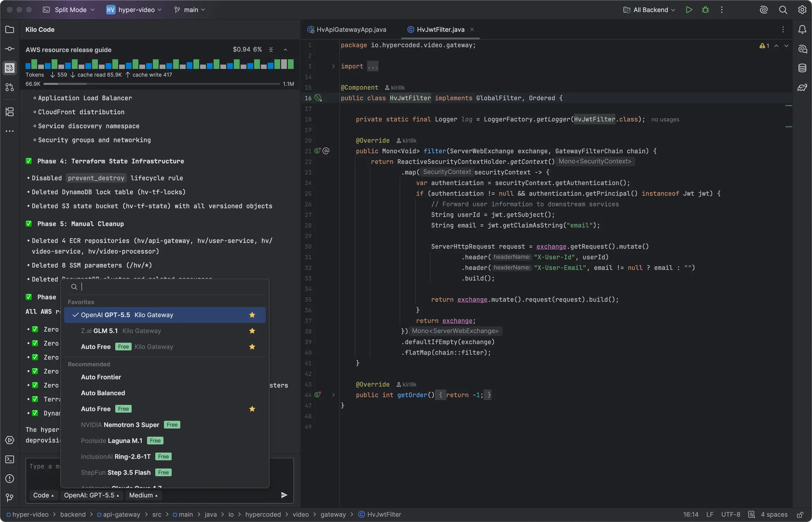
Task: Open the OpenAI: GPT-5.5 model selector
Action: click(92, 495)
